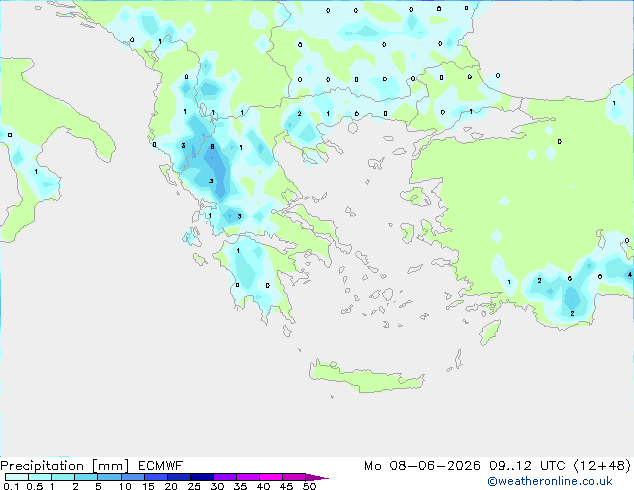Click the "Mo" weekday label
The image size is (634, 490).
coord(372,466)
